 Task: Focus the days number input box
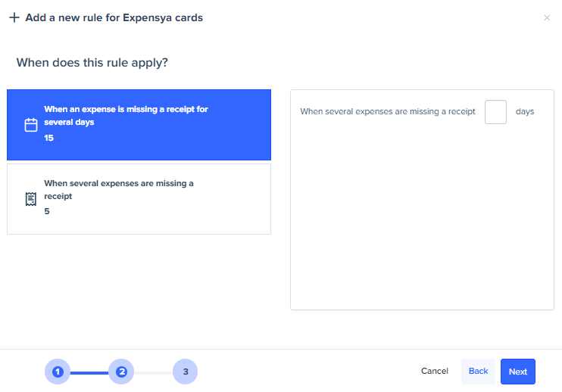point(495,112)
